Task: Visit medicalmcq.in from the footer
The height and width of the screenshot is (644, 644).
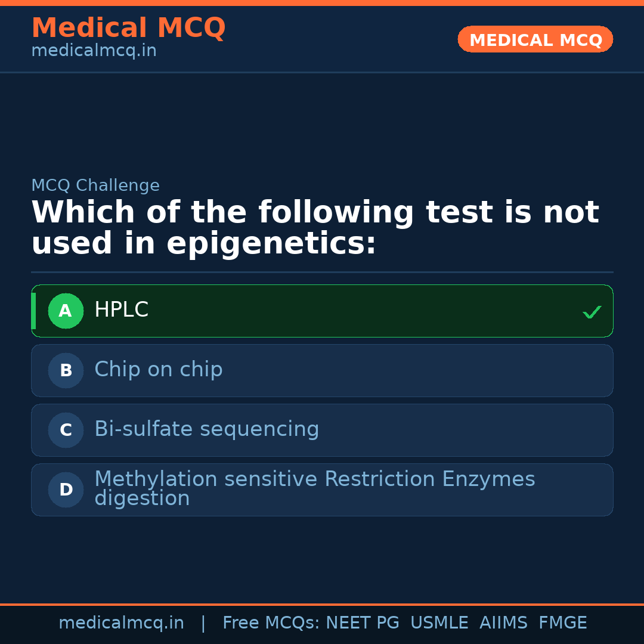Action: coord(122,622)
